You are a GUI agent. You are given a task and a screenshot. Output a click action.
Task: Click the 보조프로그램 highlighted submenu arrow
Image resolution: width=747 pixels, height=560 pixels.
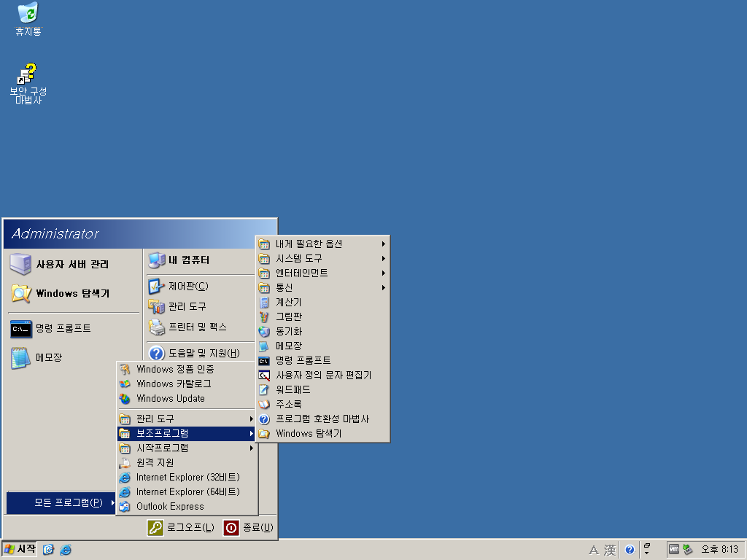pyautogui.click(x=252, y=434)
